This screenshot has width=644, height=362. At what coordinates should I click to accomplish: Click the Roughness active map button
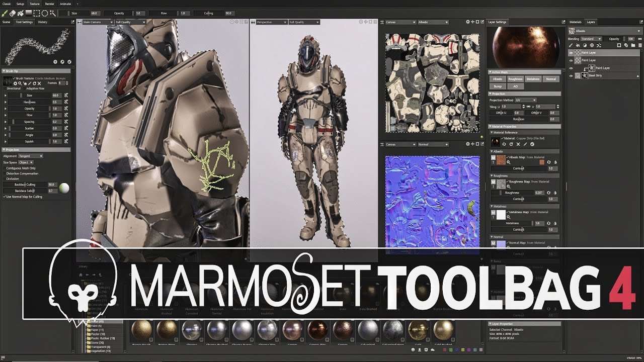click(515, 79)
